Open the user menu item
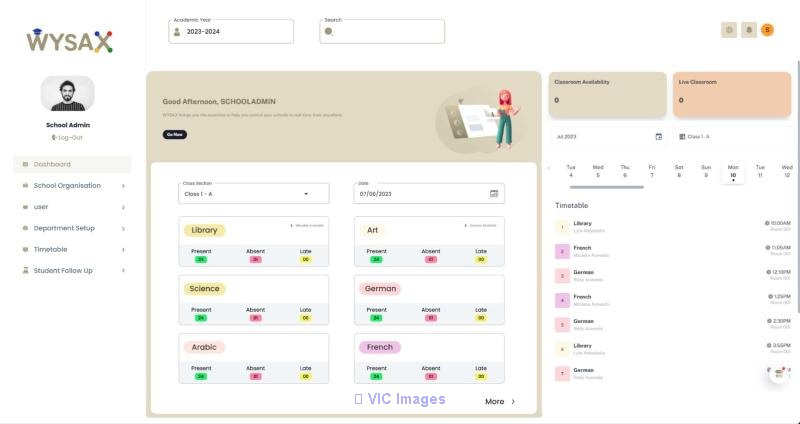The image size is (800, 424). (x=72, y=207)
